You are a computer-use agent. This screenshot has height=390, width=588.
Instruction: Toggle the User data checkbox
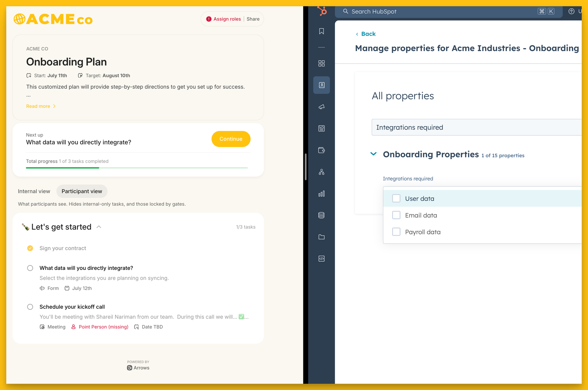pos(396,198)
